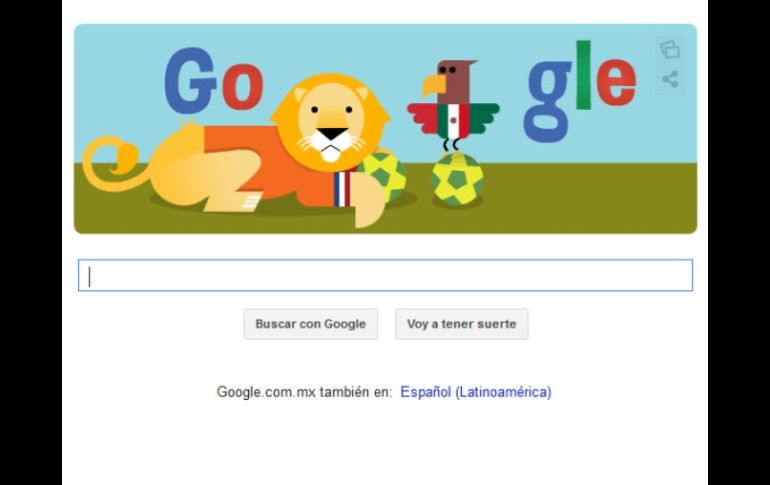Click the Voy a tener suerte button
Image resolution: width=770 pixels, height=485 pixels.
point(462,324)
